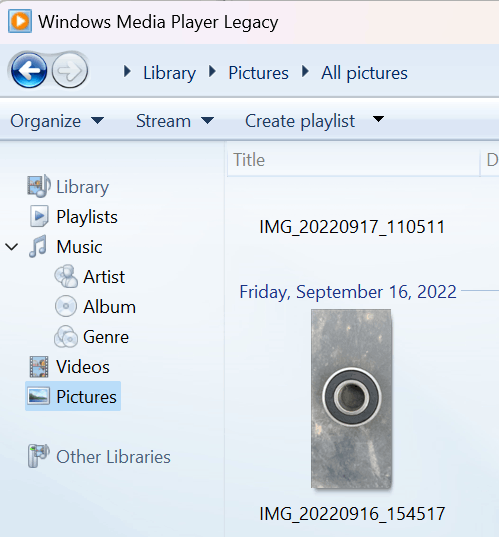Image resolution: width=499 pixels, height=537 pixels.
Task: Select Genre under Music
Action: coord(106,337)
